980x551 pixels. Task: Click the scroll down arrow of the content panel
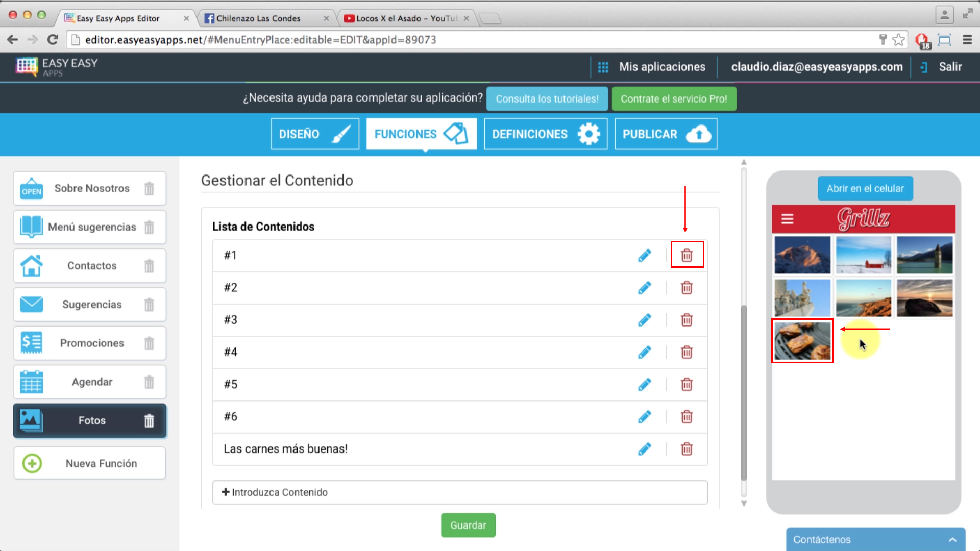coord(744,504)
